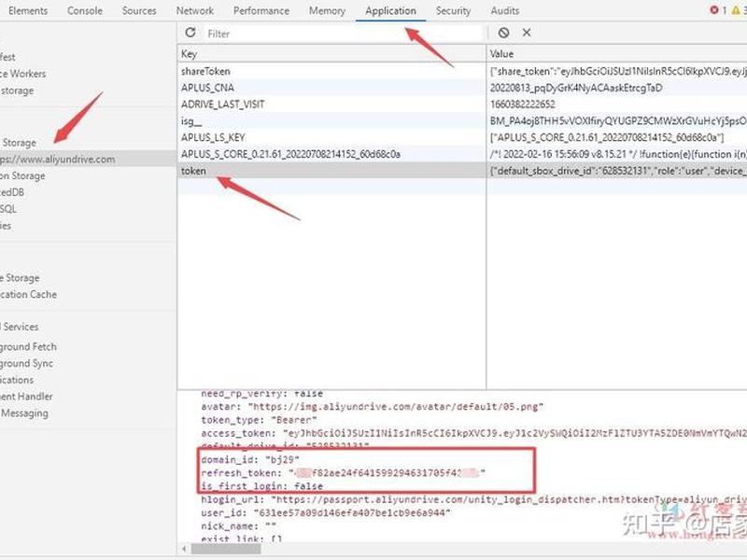Open Payment Handler sidebar item

click(27, 396)
